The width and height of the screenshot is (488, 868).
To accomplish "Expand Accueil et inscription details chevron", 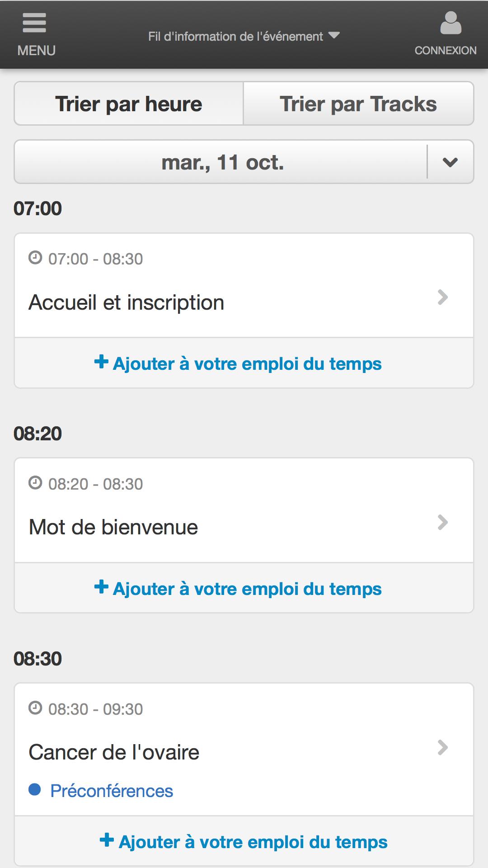I will point(443,297).
